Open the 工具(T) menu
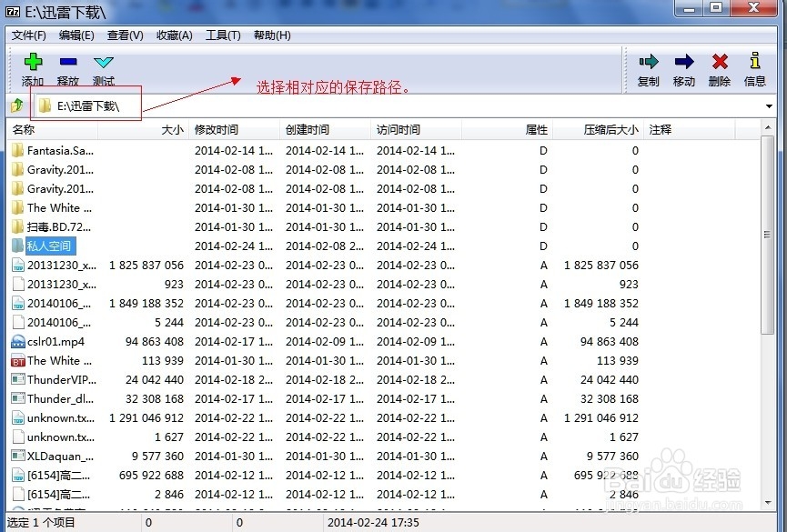 coord(223,35)
